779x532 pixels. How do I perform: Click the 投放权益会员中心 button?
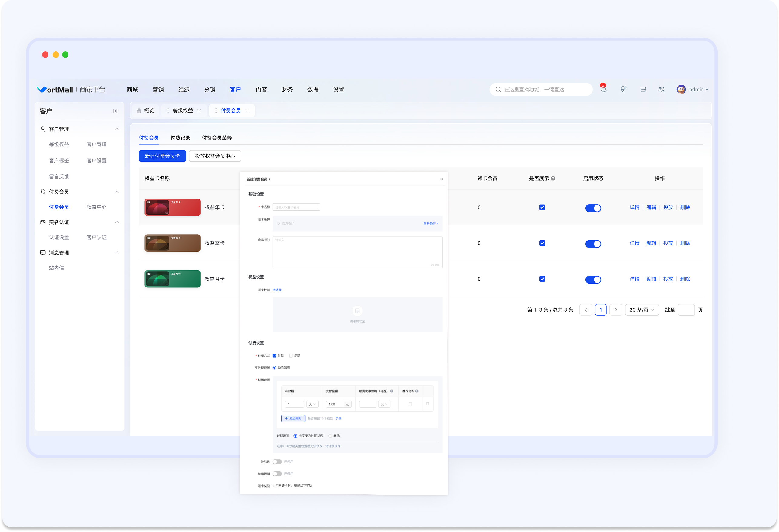(215, 156)
